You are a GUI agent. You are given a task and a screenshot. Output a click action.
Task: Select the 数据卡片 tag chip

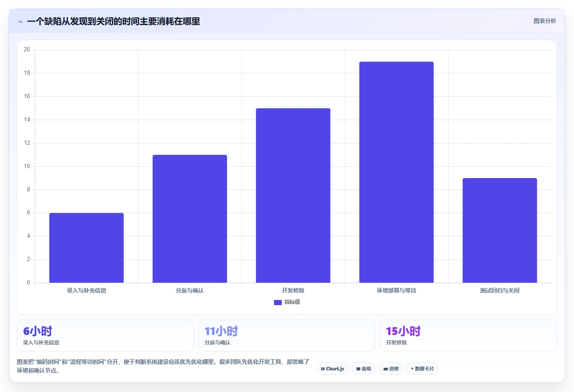click(422, 369)
